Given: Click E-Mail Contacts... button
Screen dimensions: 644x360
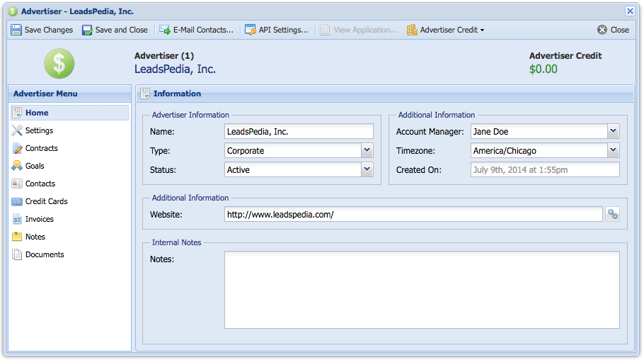Looking at the screenshot, I should [x=196, y=30].
